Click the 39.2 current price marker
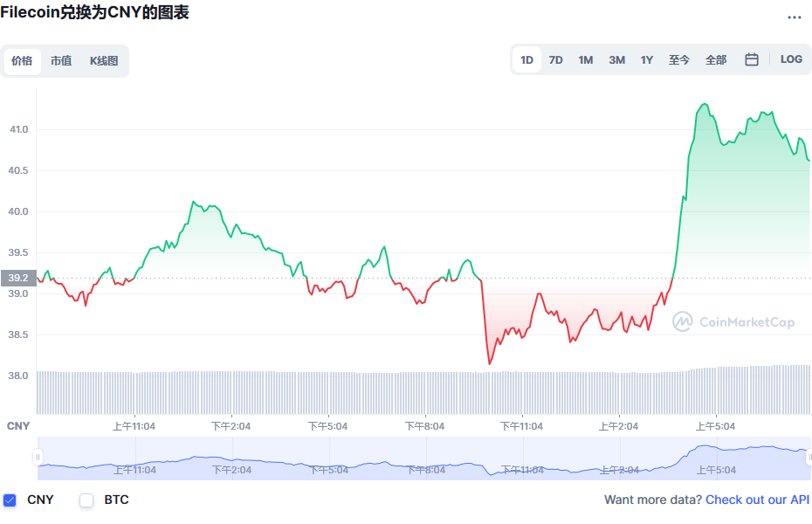The height and width of the screenshot is (524, 812). (x=18, y=278)
